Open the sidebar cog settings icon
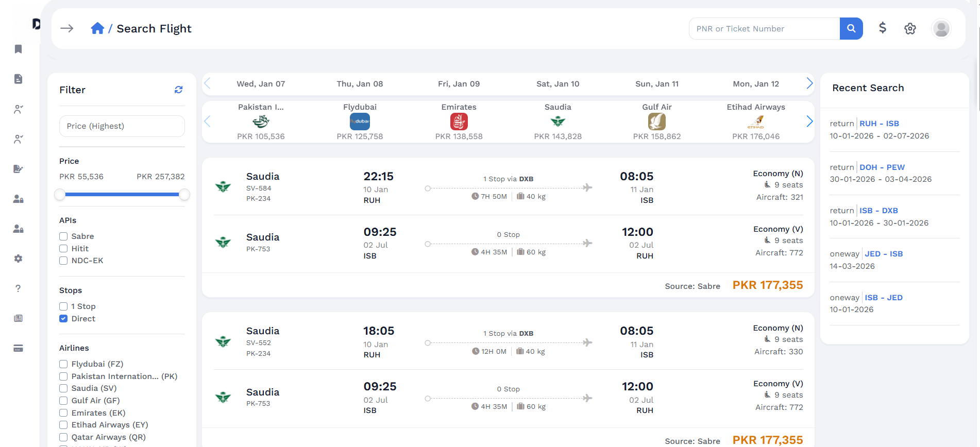The image size is (980, 447). pyautogui.click(x=19, y=259)
